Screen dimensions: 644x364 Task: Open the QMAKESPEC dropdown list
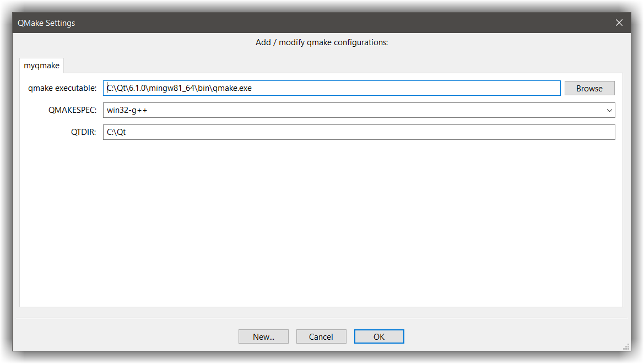(609, 110)
